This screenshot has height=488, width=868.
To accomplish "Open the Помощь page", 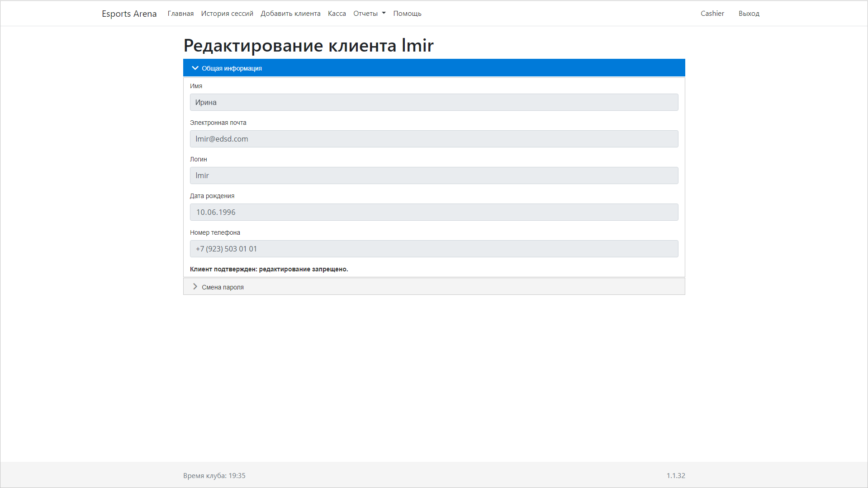I will (x=407, y=13).
